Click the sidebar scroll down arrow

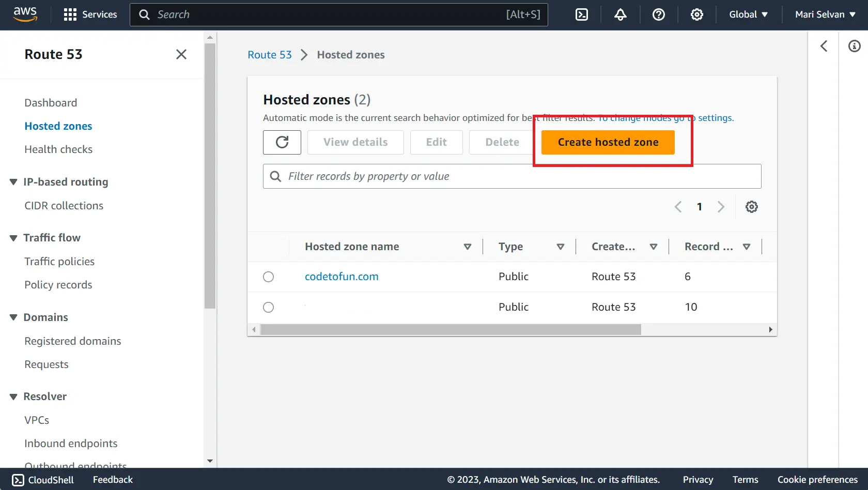(210, 461)
